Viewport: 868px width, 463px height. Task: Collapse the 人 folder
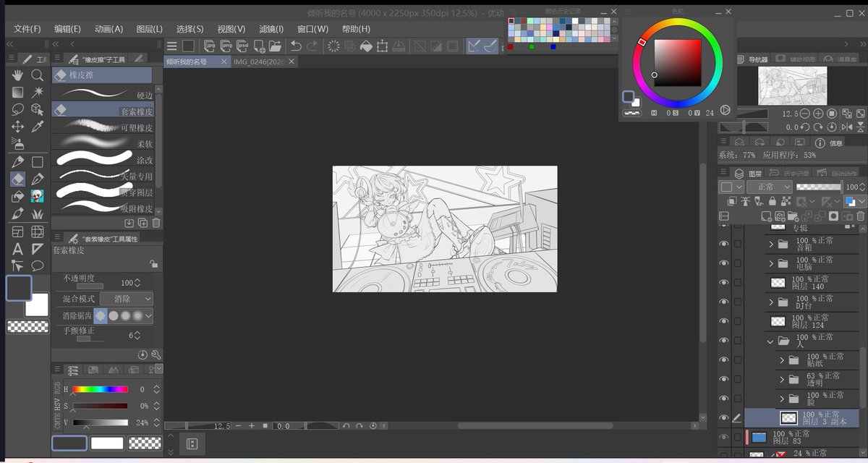click(x=771, y=341)
